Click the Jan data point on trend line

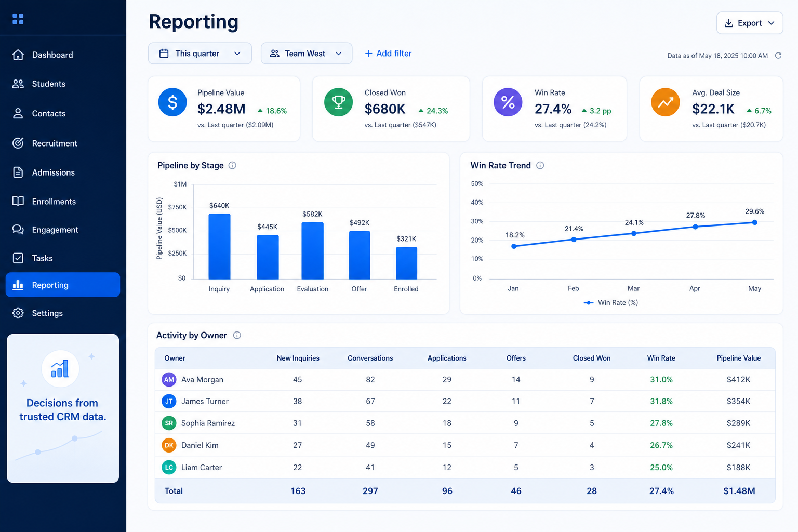514,246
